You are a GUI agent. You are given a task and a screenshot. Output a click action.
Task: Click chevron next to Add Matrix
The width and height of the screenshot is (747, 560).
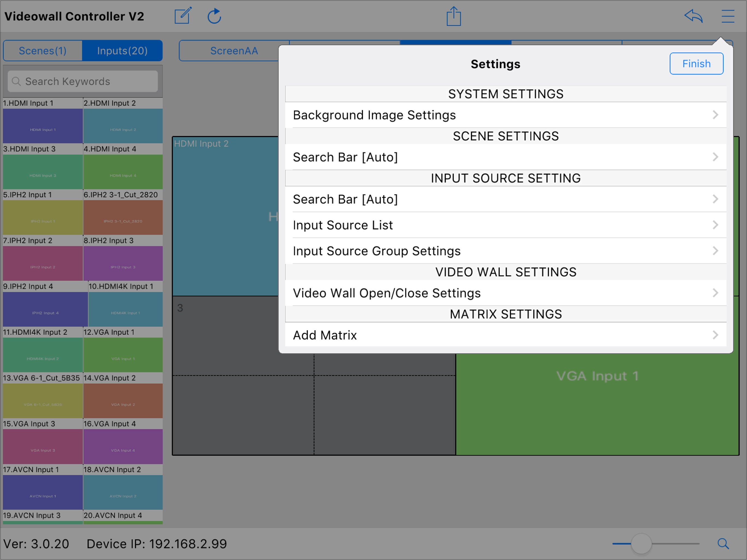pyautogui.click(x=715, y=335)
